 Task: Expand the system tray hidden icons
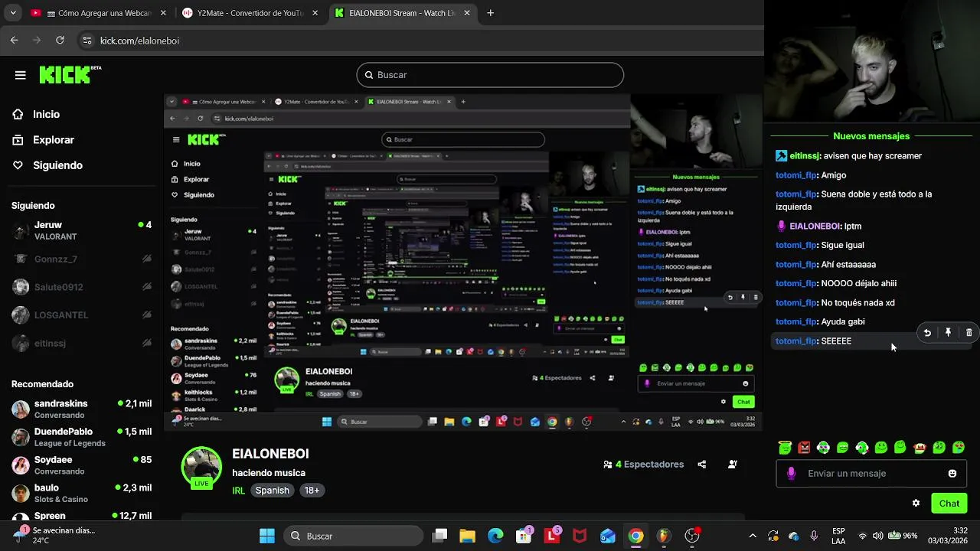(x=753, y=536)
